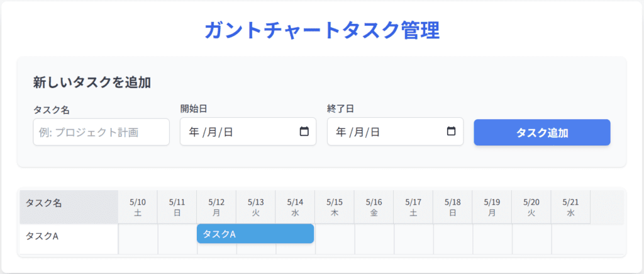Click the タスク追加 button
This screenshot has width=644, height=274.
[542, 132]
